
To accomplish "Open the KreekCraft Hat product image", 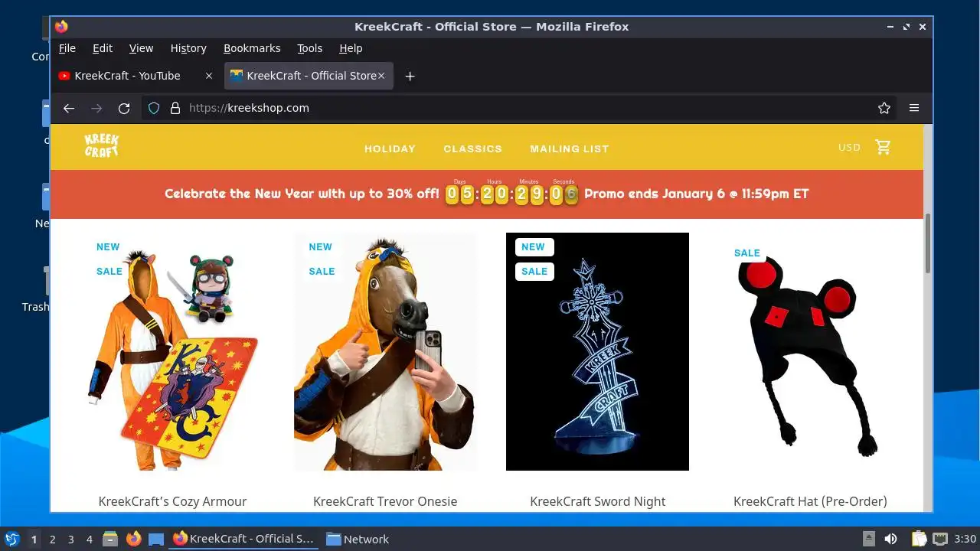I will coord(810,351).
